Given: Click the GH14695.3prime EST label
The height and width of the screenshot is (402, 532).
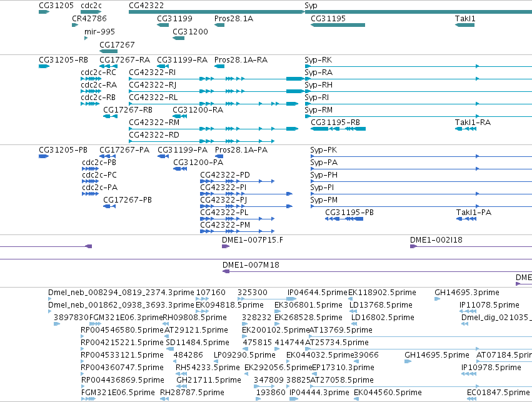Looking at the screenshot, I should pyautogui.click(x=467, y=293).
